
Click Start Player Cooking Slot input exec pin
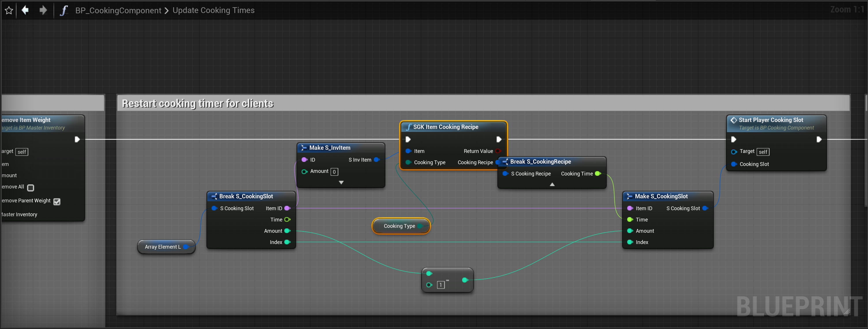[733, 139]
